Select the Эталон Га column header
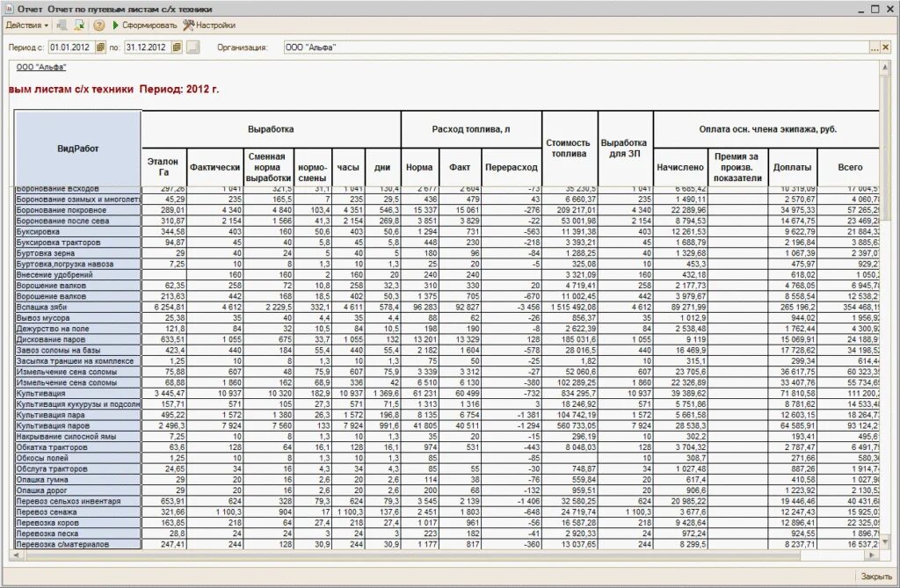 163,167
